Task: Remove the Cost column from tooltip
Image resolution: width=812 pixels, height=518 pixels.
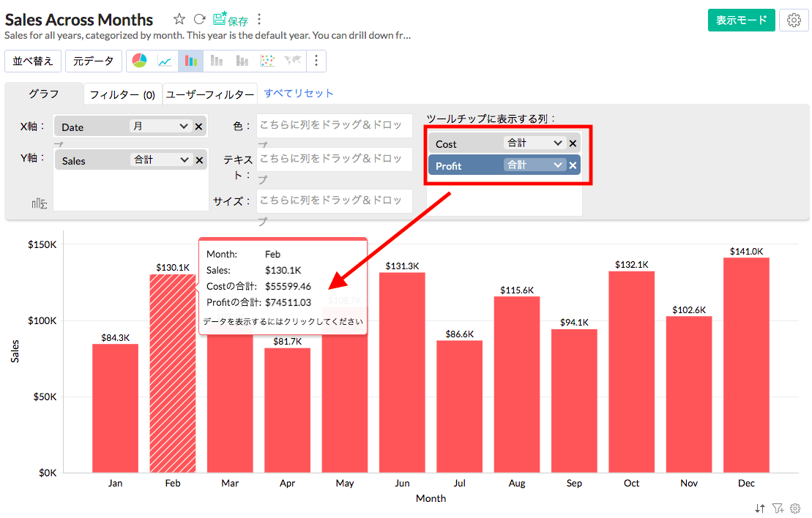Action: pos(573,143)
